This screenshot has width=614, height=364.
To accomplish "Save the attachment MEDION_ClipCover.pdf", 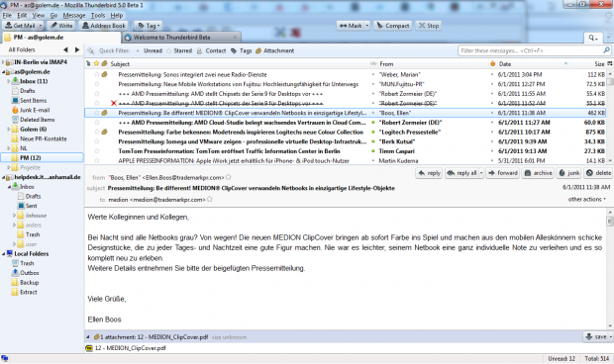I will coord(596,336).
